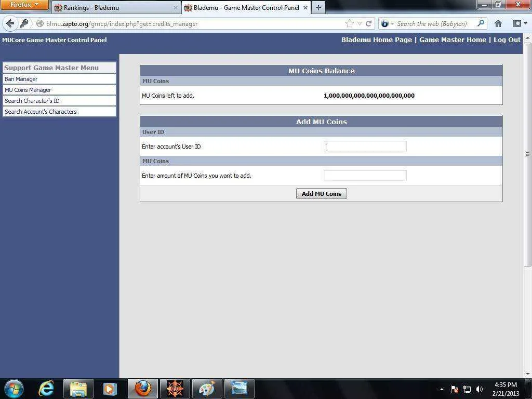Image resolution: width=532 pixels, height=399 pixels.
Task: Open the MU game icon on taskbar
Action: [x=175, y=389]
